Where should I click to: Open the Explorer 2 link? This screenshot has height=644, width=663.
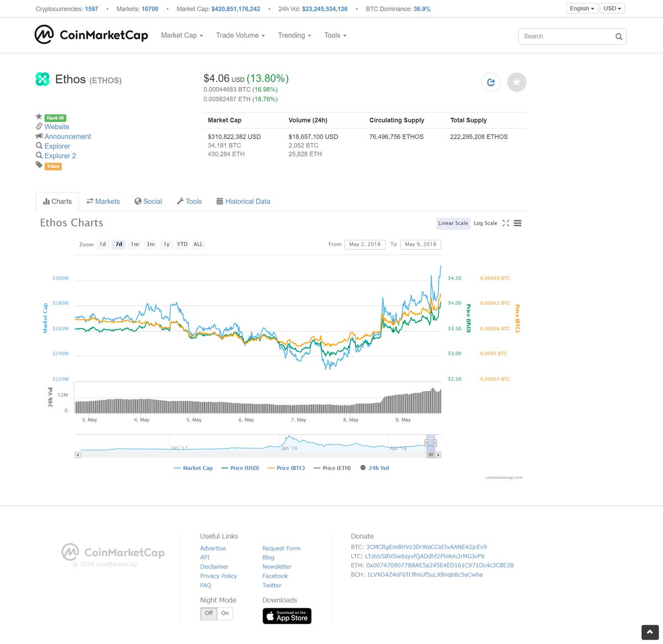(x=60, y=156)
